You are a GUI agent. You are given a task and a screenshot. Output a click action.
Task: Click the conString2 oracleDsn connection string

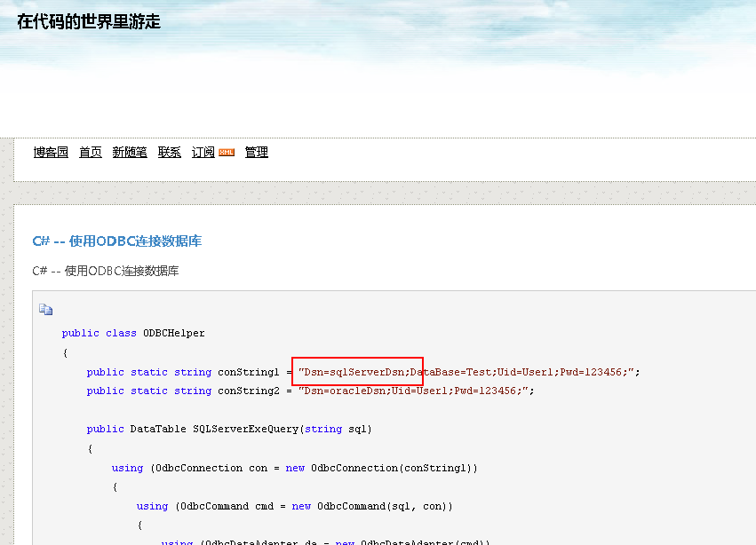(x=416, y=391)
